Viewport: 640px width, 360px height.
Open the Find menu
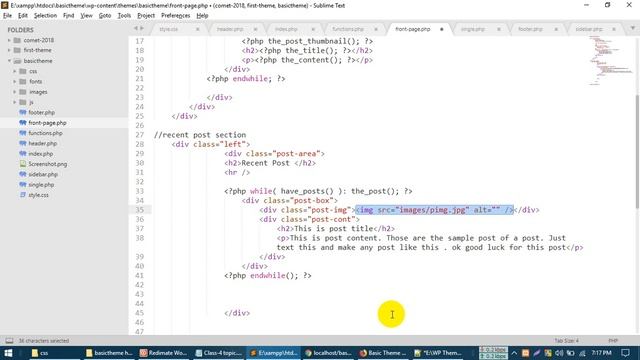click(69, 16)
